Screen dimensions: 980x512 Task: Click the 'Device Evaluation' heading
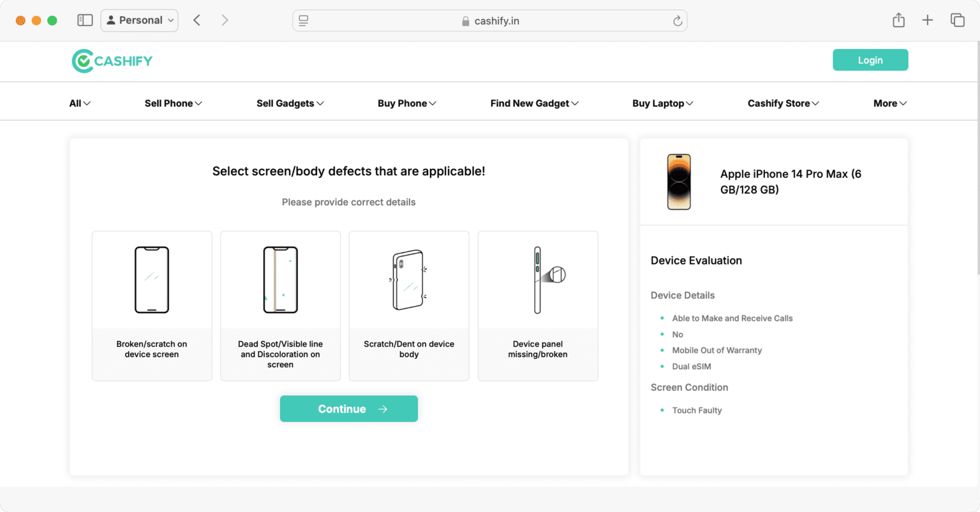[x=696, y=260]
